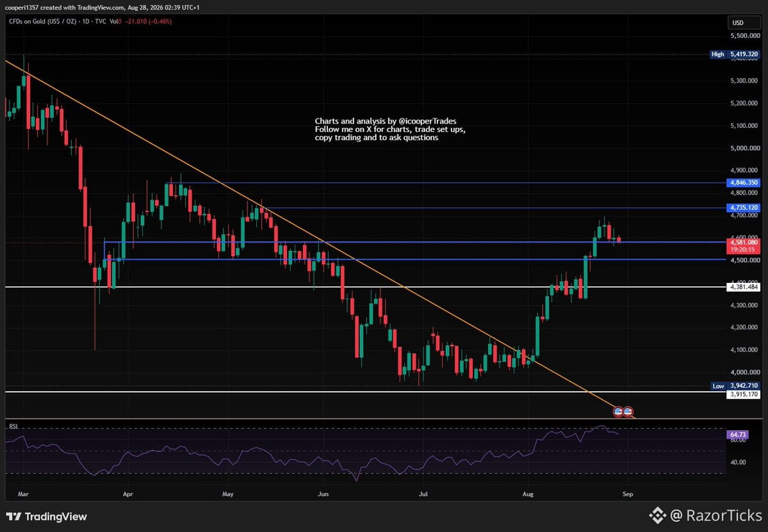Click the Vol indicator label in legend

click(114, 22)
